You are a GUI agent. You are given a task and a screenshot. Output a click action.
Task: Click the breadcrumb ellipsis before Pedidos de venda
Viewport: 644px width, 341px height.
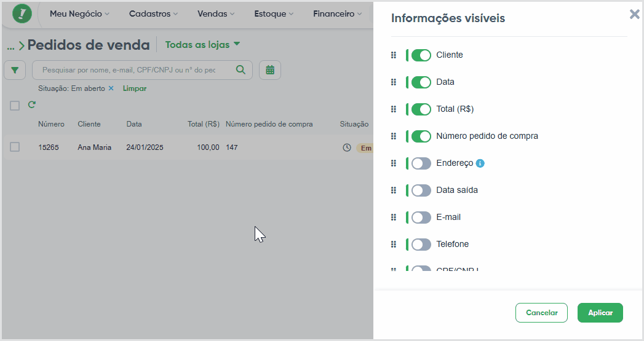coord(10,47)
